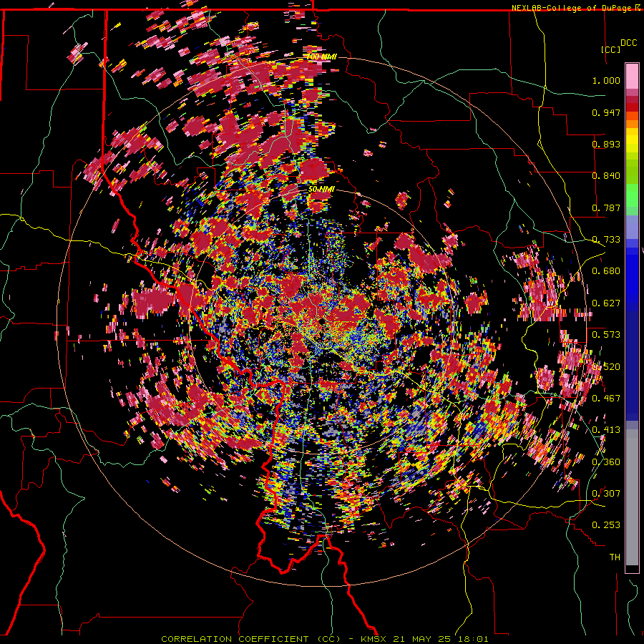
Task: Click the 0.413 color scale value
Action: [606, 430]
